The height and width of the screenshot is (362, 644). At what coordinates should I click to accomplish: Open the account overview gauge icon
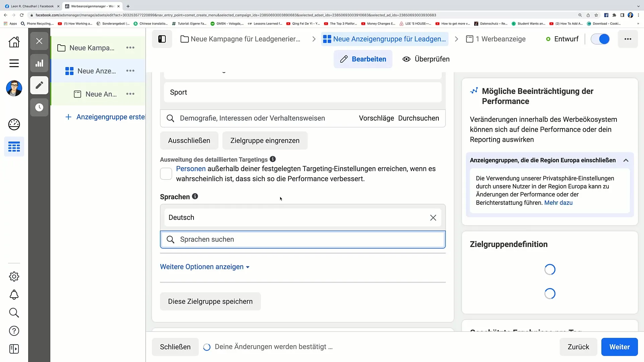(x=14, y=124)
